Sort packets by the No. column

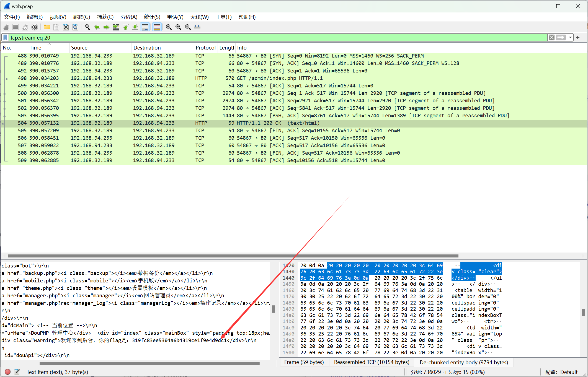14,48
